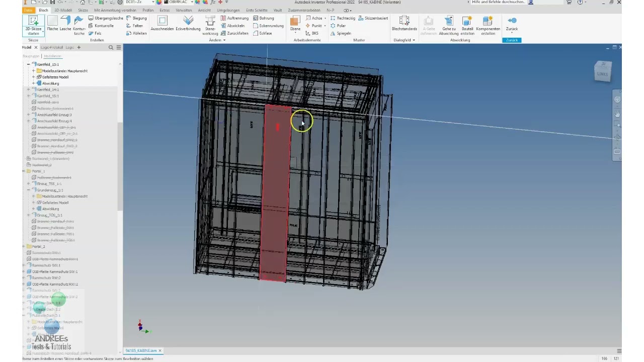The height and width of the screenshot is (362, 644).
Task: Open the Ebene work plane dropdown
Action: click(x=295, y=32)
